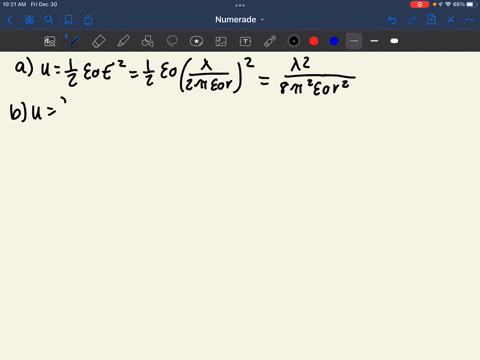Open the thumbnail grid view

coord(29,20)
